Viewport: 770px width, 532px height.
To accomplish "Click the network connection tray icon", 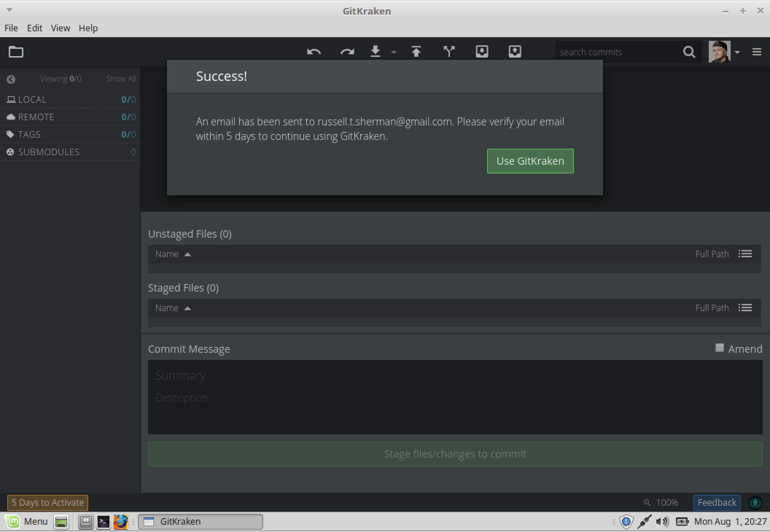I will click(644, 522).
